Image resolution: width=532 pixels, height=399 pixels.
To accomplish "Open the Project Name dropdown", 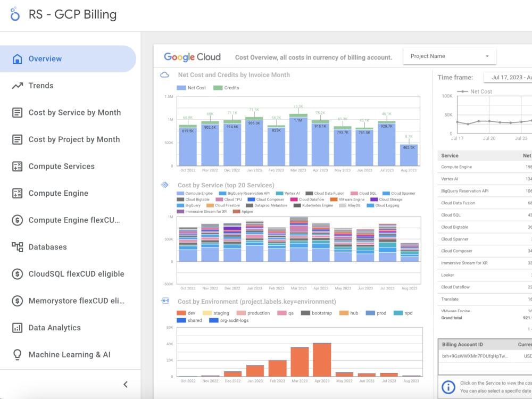I will [x=450, y=55].
